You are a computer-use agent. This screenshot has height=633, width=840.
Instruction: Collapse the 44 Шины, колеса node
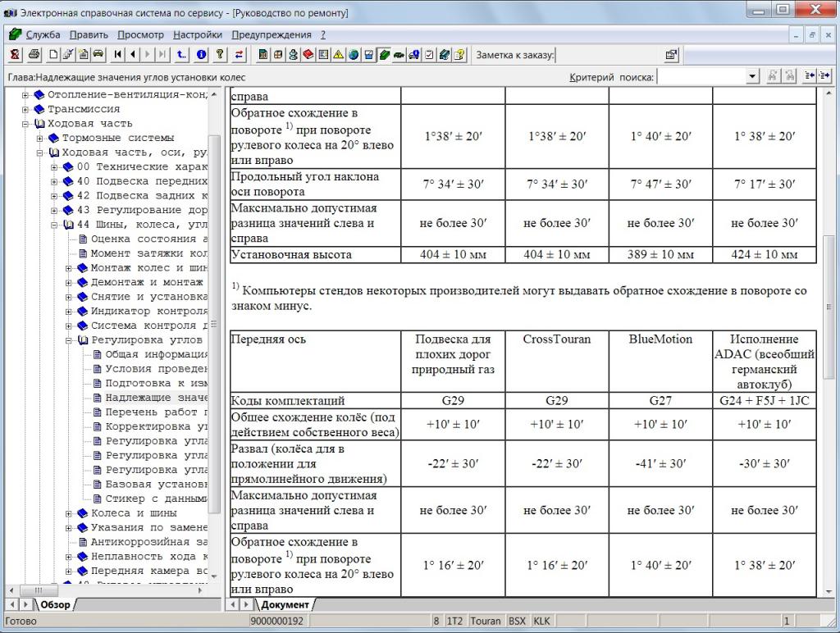click(x=54, y=225)
